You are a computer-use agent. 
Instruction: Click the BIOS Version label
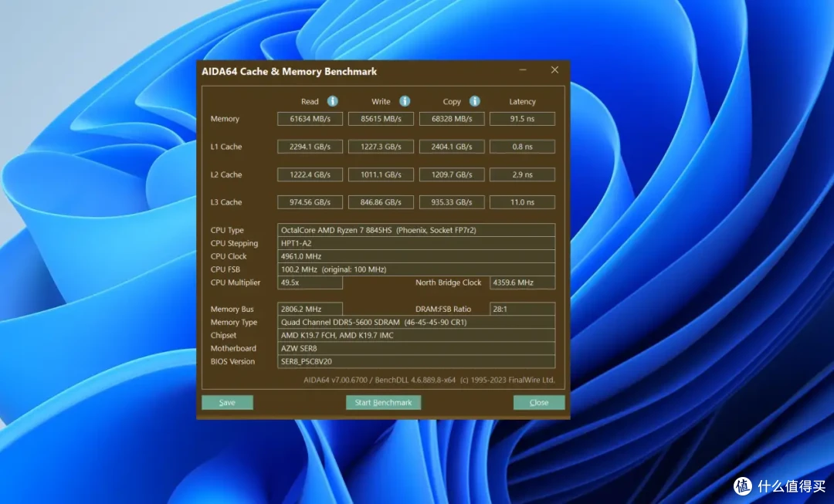[232, 361]
